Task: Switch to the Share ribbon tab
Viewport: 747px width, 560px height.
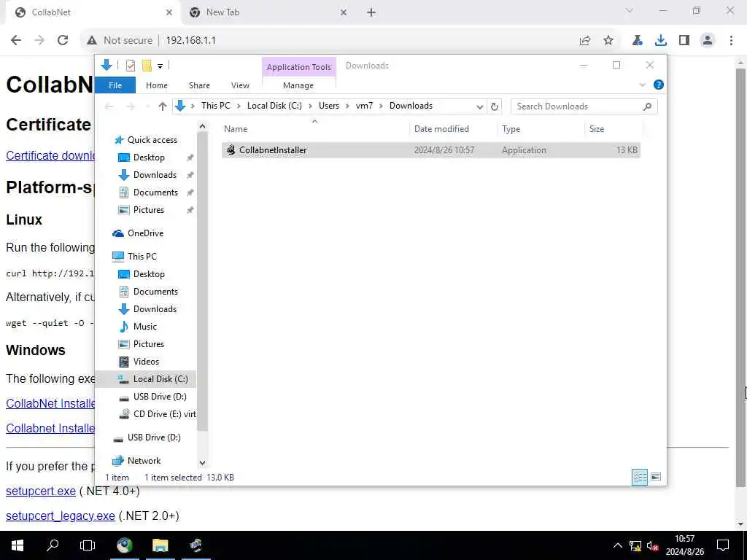Action: pos(199,85)
